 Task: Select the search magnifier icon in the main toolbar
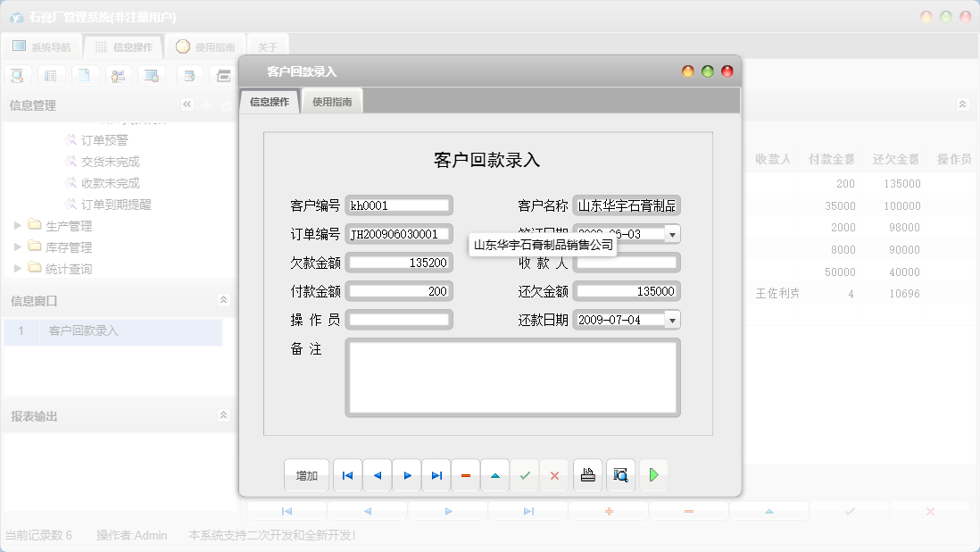point(17,75)
